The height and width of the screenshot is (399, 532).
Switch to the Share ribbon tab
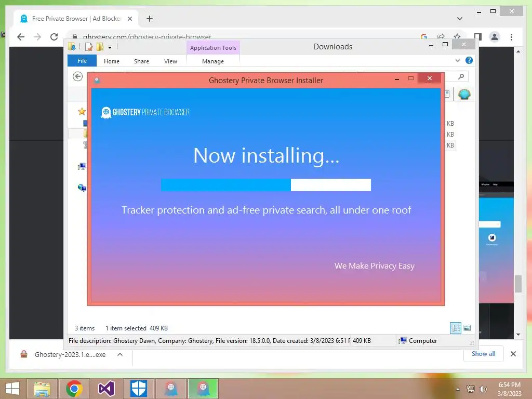coord(141,61)
